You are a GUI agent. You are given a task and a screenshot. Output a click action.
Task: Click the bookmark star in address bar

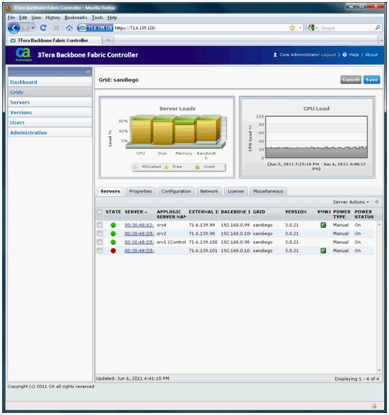[x=292, y=28]
